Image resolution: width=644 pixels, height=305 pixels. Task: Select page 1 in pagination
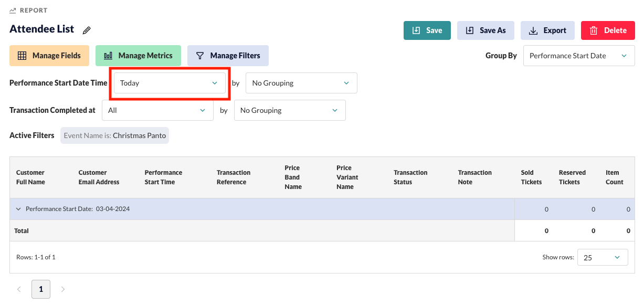(41, 289)
